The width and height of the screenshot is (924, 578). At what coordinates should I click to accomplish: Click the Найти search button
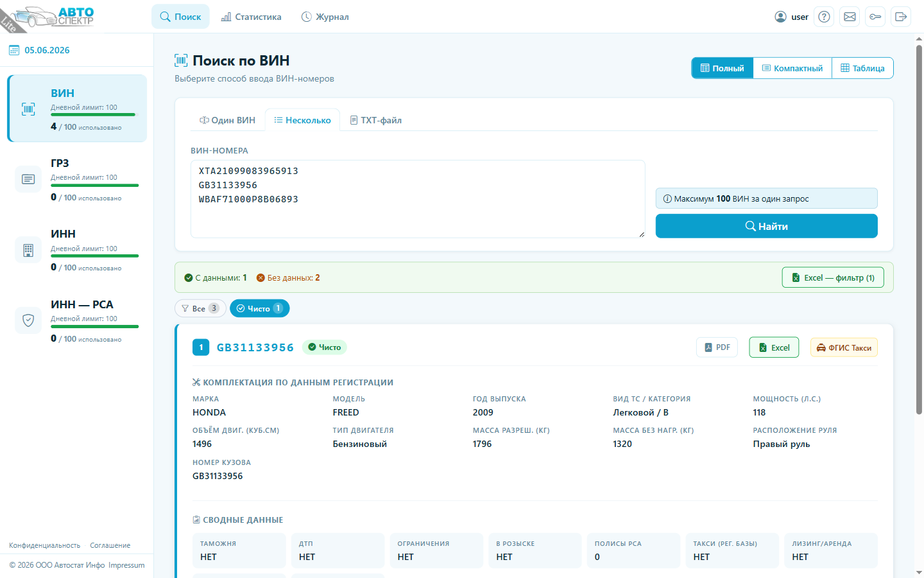(766, 226)
